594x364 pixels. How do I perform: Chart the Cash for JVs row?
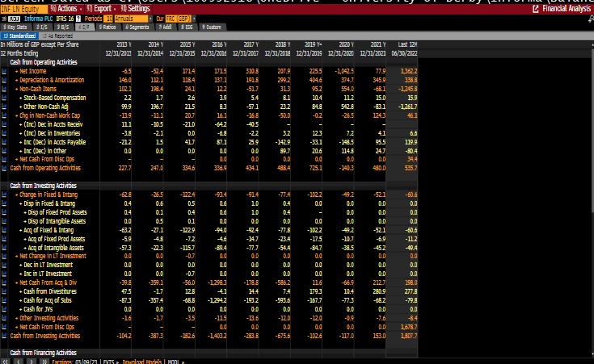pyautogui.click(x=4, y=309)
